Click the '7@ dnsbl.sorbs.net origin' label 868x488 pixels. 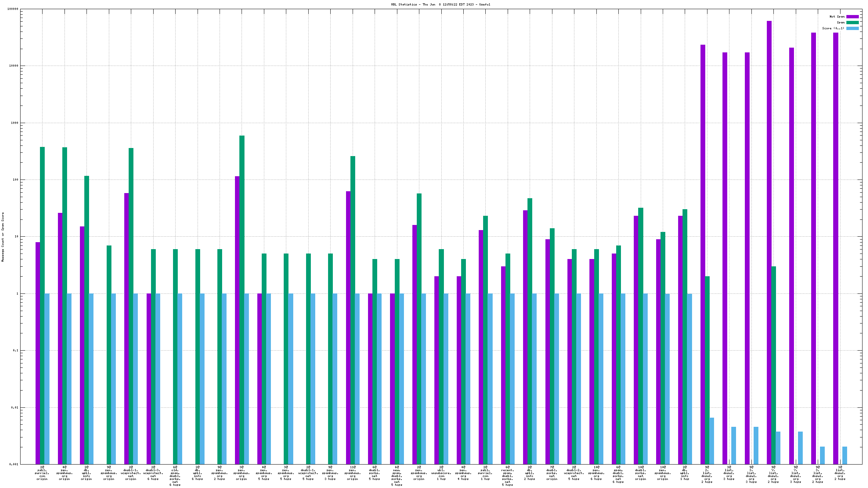coord(552,473)
